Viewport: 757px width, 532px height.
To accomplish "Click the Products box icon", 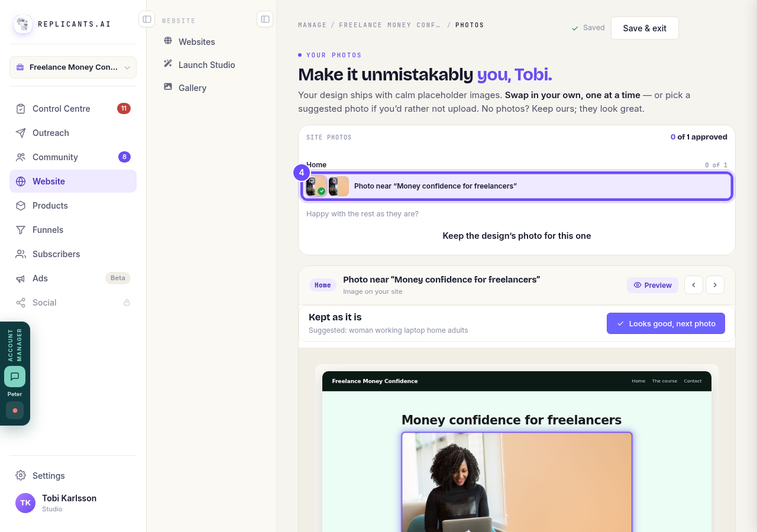I will tap(21, 206).
